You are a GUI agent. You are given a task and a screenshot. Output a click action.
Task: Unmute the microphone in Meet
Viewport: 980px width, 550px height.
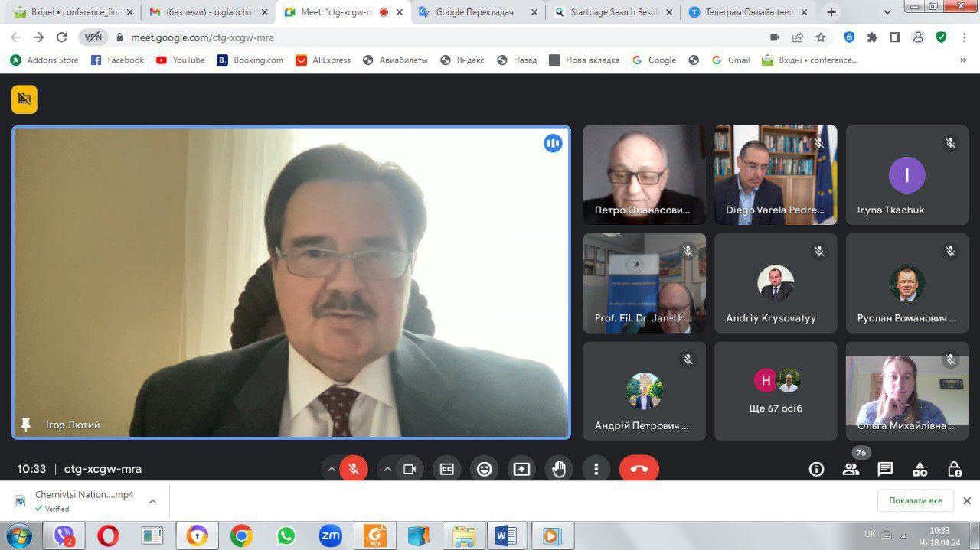click(354, 469)
